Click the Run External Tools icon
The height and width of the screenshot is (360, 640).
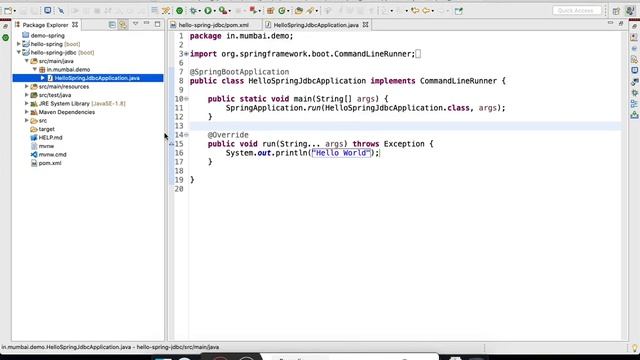click(222, 11)
